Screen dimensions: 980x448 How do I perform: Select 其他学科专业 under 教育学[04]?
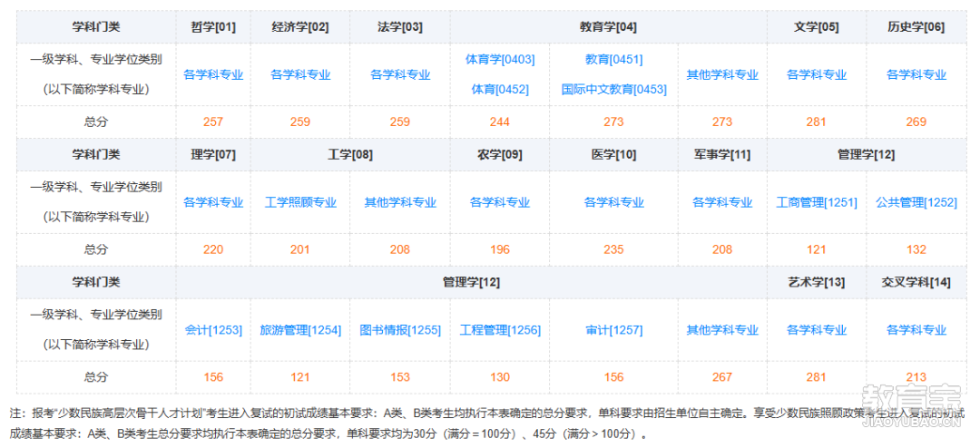[722, 74]
